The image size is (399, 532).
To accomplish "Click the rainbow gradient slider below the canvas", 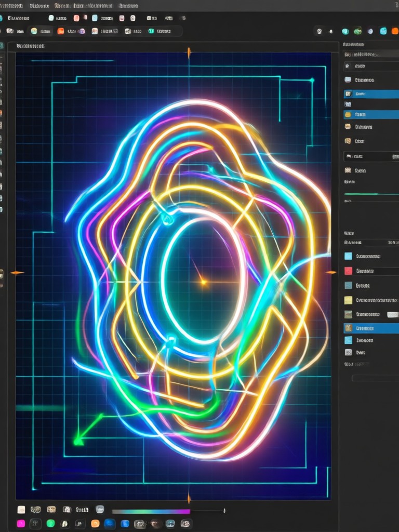I will coord(151,511).
